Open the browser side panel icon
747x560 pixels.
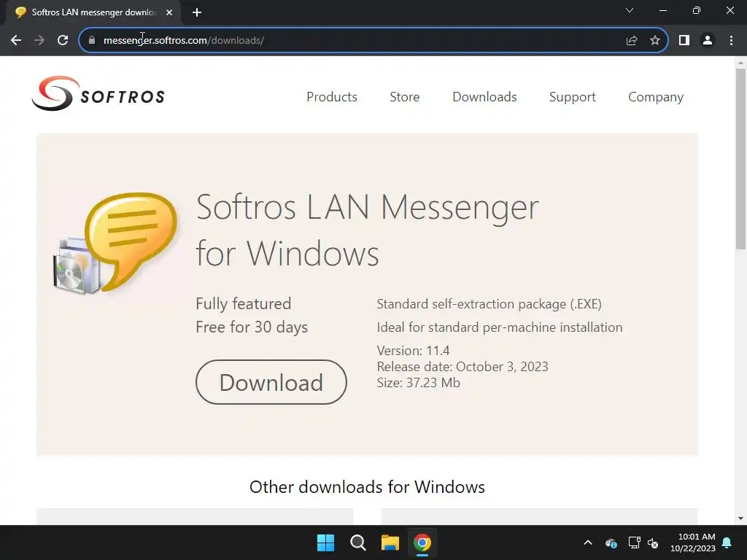(684, 41)
